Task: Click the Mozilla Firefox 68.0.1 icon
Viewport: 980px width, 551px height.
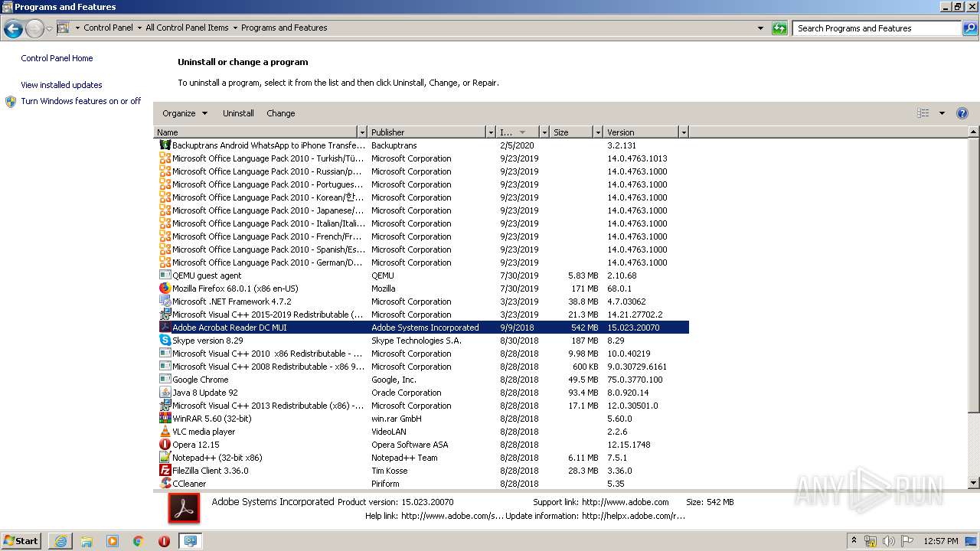Action: [x=165, y=289]
